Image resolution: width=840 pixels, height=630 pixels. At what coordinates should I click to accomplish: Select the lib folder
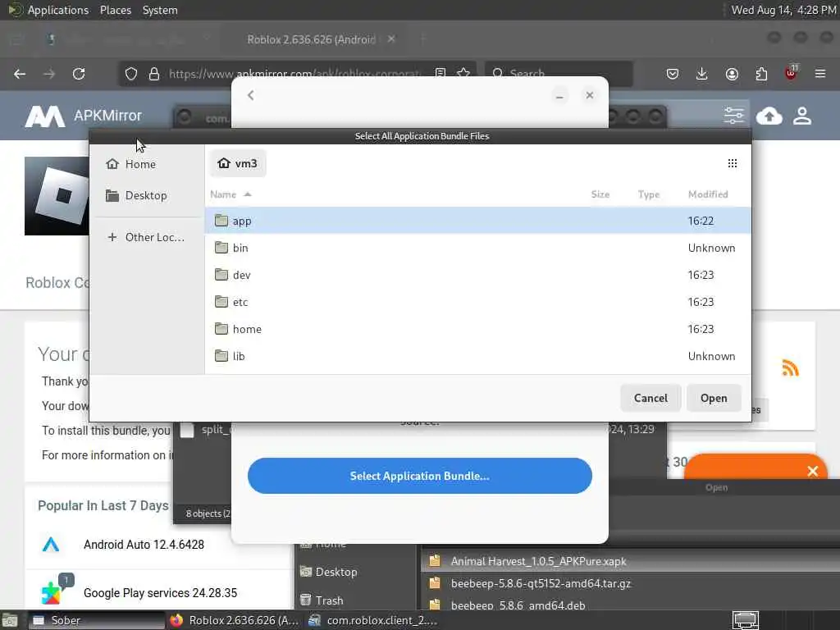point(477,356)
